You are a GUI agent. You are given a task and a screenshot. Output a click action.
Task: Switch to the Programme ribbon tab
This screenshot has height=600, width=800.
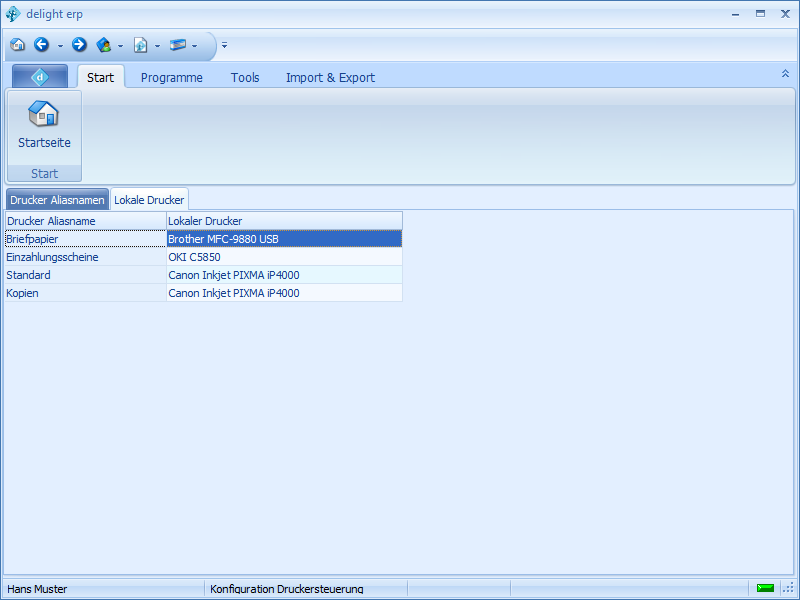pos(171,78)
